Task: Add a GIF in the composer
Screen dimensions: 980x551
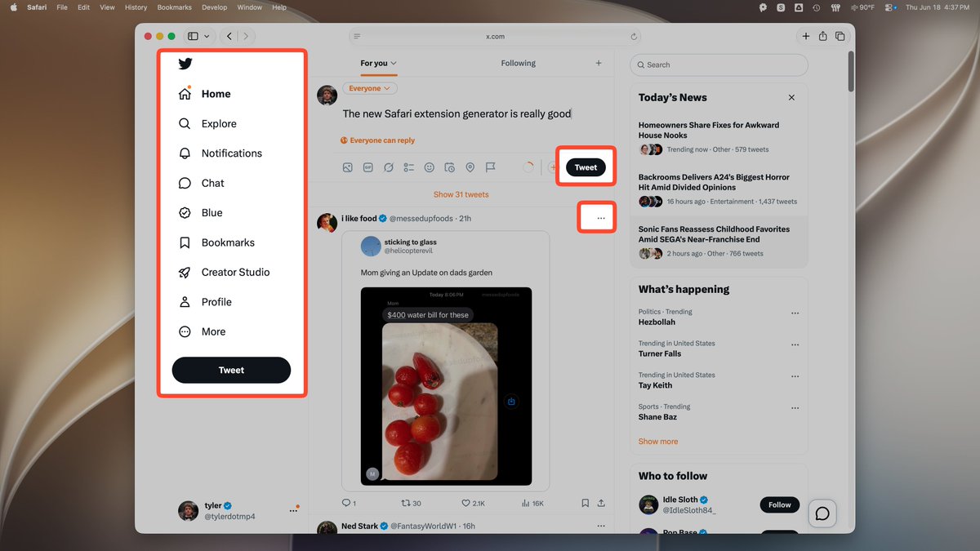Action: 367,167
